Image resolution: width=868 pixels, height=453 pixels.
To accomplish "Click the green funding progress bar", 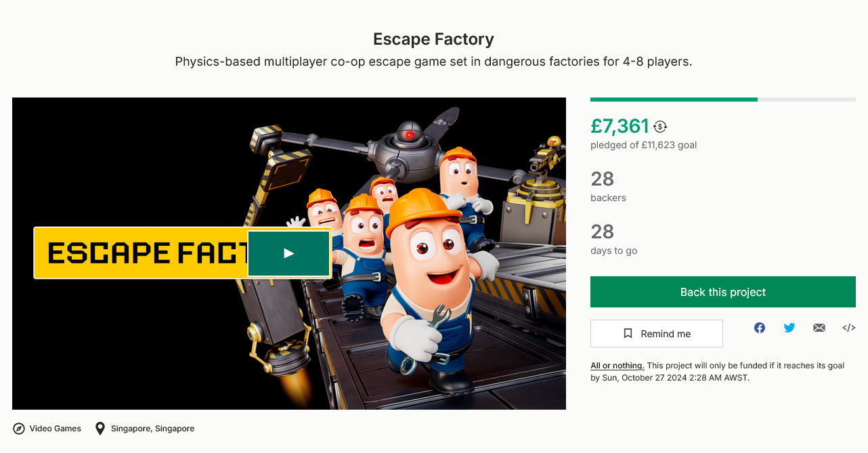I will (674, 100).
